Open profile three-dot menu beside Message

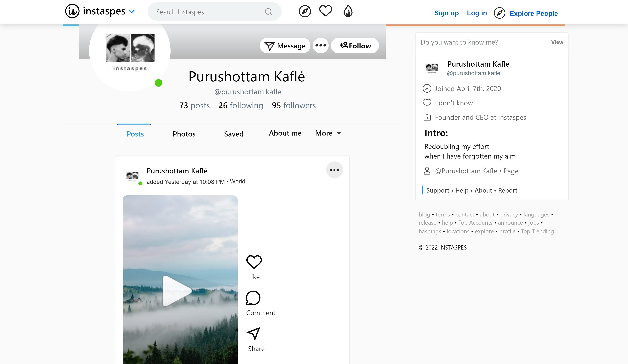(320, 45)
